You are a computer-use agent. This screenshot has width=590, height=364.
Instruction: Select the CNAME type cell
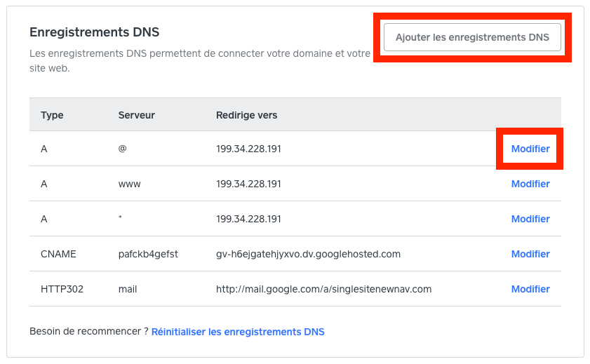pyautogui.click(x=58, y=254)
